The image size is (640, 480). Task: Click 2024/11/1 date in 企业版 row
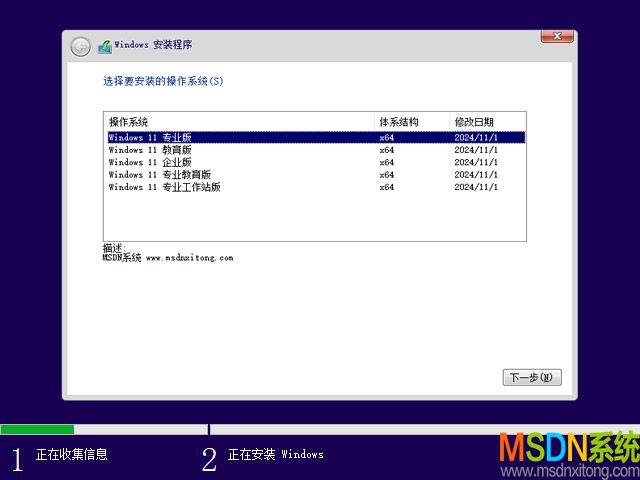click(x=476, y=162)
